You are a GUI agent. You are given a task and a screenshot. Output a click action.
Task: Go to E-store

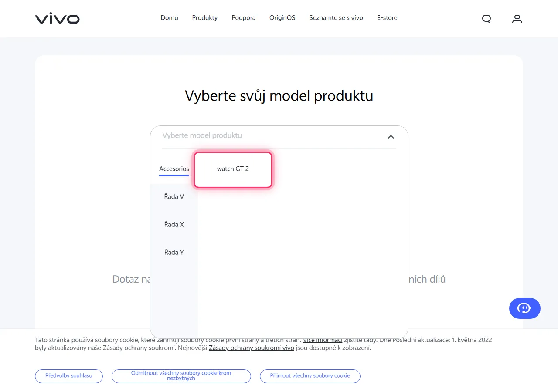pyautogui.click(x=387, y=18)
